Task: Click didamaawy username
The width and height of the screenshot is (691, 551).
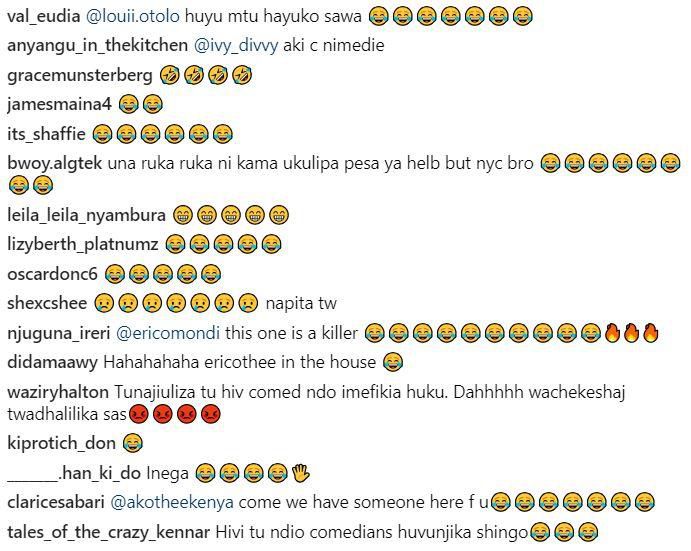Action: [x=52, y=363]
